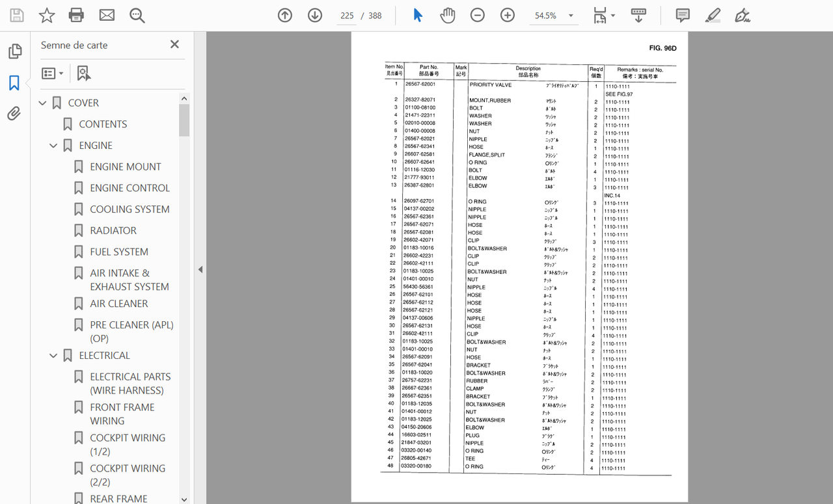The width and height of the screenshot is (833, 504).
Task: Go to previous page arrow
Action: pyautogui.click(x=284, y=16)
